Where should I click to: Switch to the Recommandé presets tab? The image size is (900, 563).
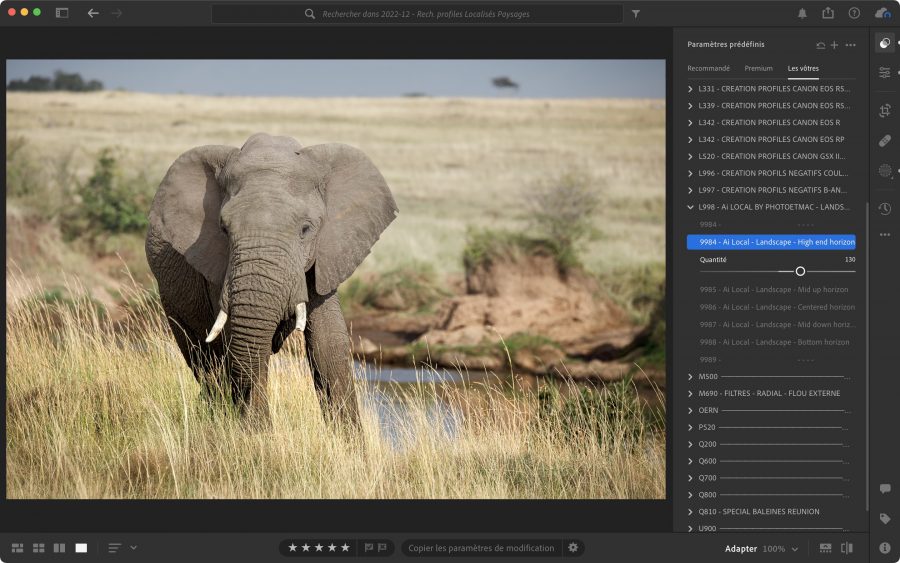tap(708, 68)
